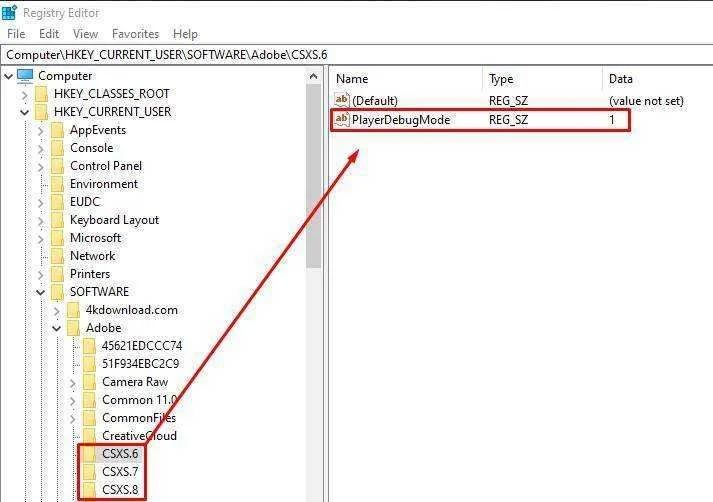713x502 pixels.
Task: Click the HKEY_CURRENT_USER folder icon
Action: 41,112
